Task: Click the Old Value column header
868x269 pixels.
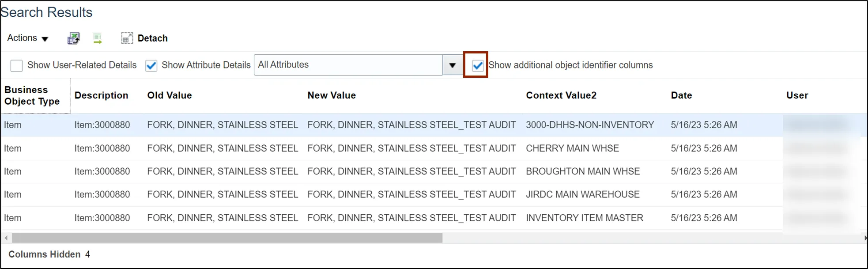Action: 170,95
